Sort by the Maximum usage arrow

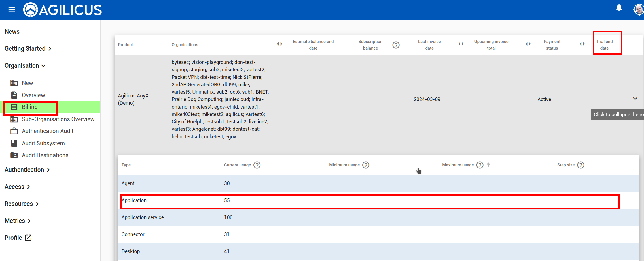pos(488,165)
